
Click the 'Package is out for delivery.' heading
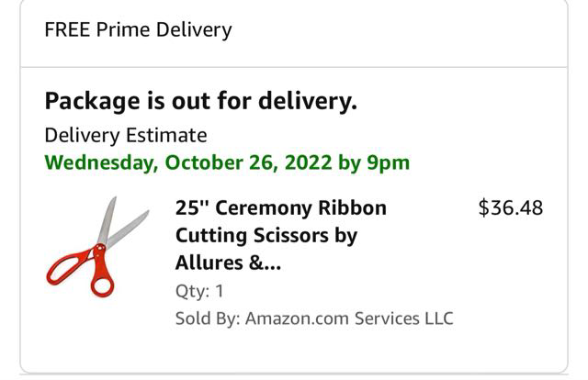(x=200, y=101)
